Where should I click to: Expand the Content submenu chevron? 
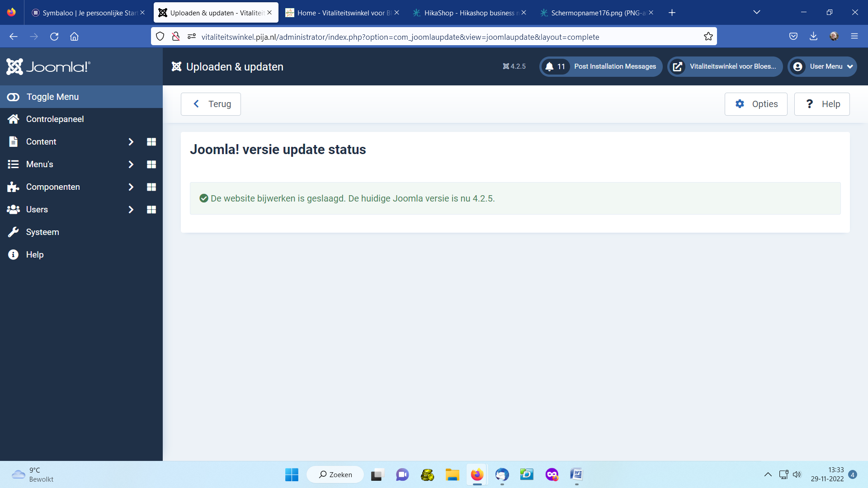pyautogui.click(x=131, y=142)
